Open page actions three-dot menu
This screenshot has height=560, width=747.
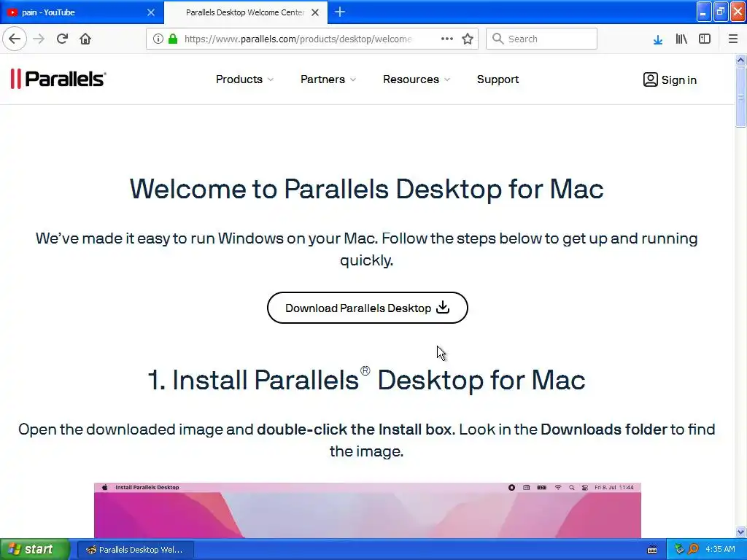[447, 39]
